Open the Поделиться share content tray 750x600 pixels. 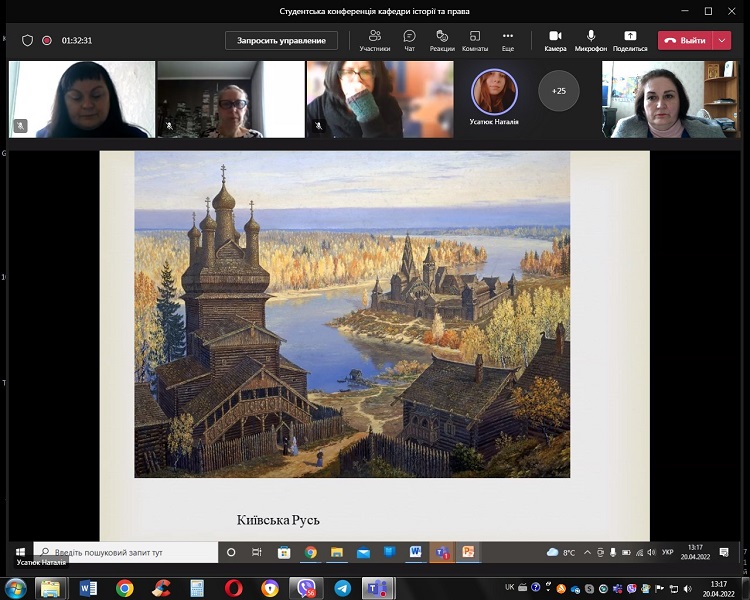coord(630,41)
